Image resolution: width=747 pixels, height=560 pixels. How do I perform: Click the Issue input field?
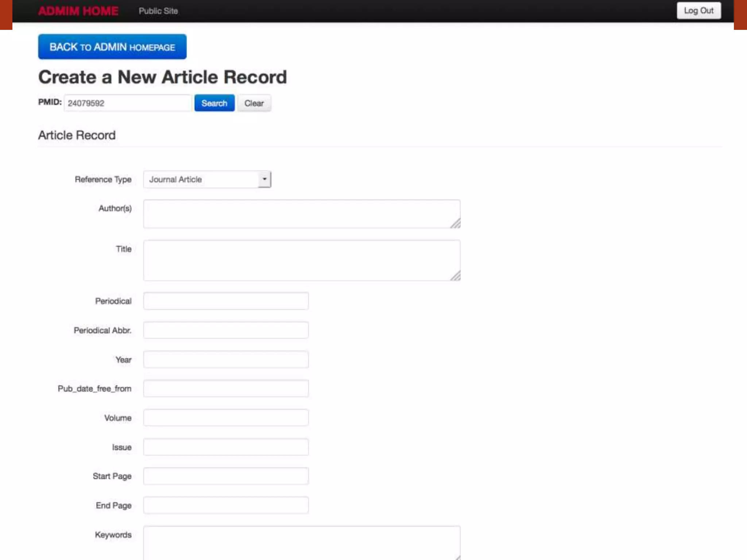pyautogui.click(x=226, y=447)
